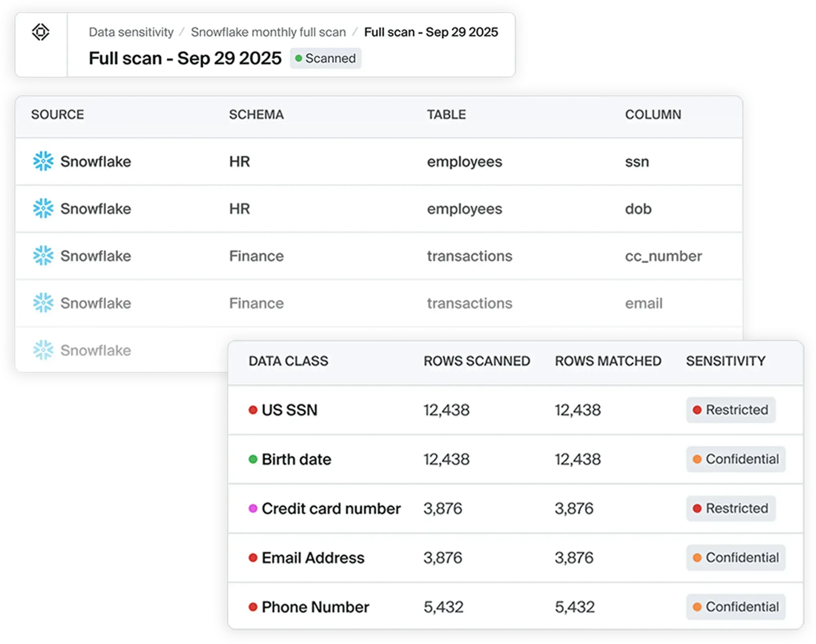Sort by the ROWS MATCHED column header
Viewport: 816px width, 644px height.
(608, 361)
